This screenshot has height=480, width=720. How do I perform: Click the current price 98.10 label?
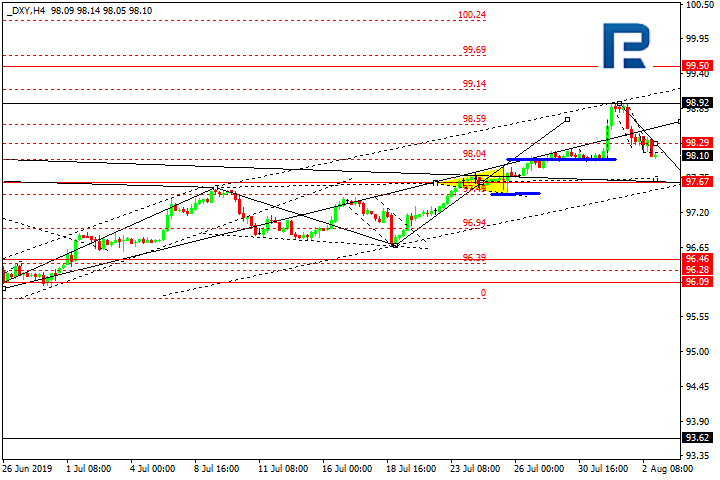click(697, 156)
